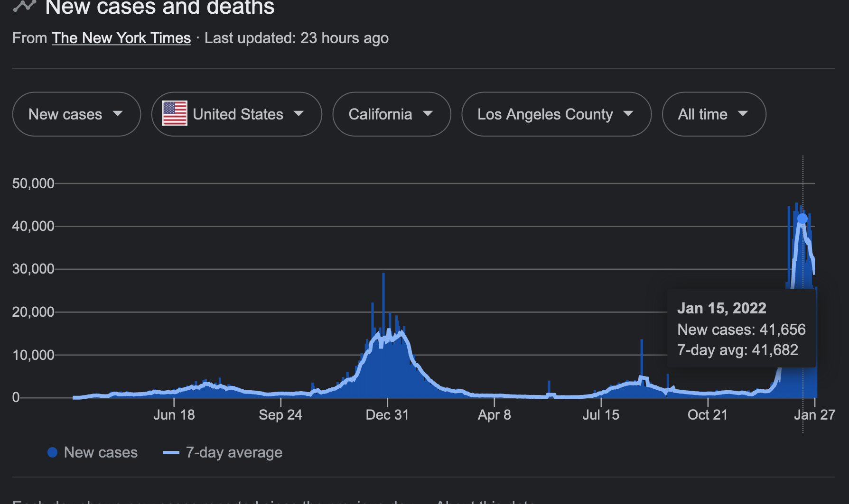Open the New cases metric dropdown
The image size is (849, 504).
tap(76, 114)
